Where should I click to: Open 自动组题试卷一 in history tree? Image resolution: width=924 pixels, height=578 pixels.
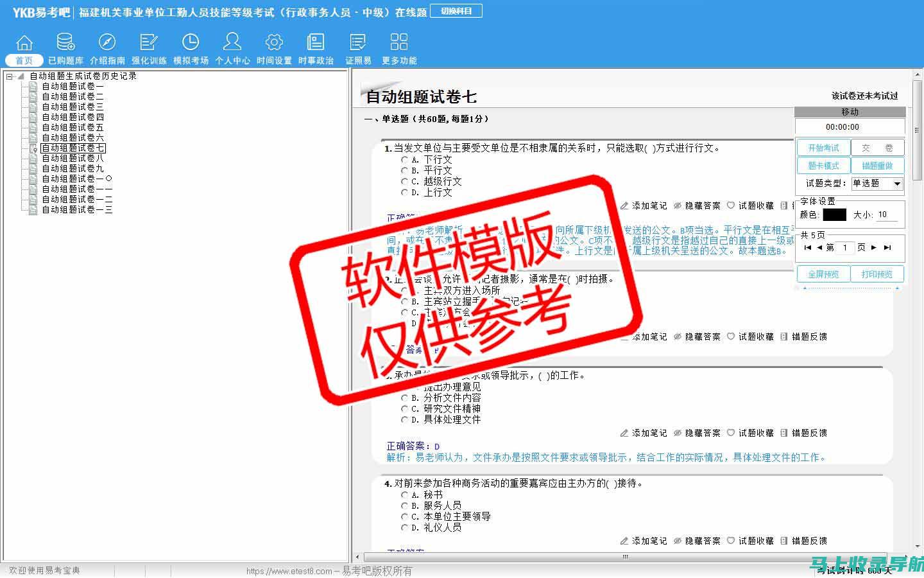tap(73, 86)
